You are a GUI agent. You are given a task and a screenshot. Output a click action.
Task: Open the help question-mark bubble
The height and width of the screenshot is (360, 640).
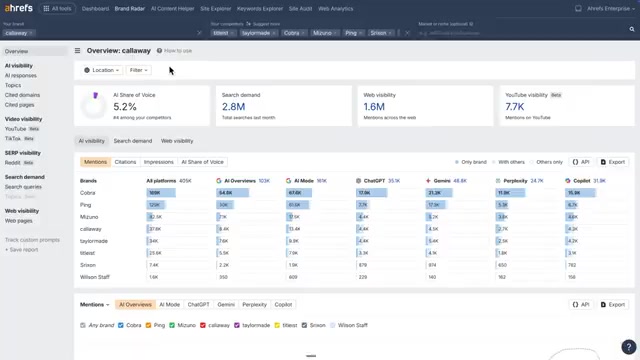coord(629,347)
